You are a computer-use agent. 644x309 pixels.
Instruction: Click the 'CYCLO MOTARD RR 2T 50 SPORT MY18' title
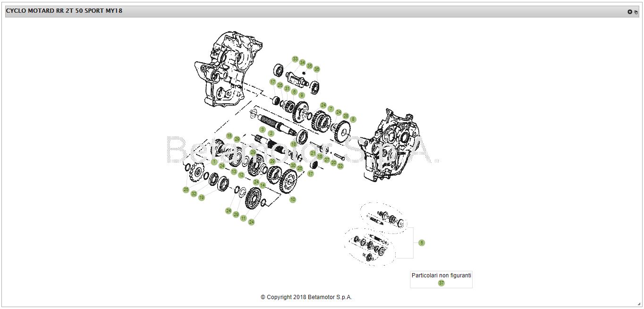pyautogui.click(x=64, y=11)
